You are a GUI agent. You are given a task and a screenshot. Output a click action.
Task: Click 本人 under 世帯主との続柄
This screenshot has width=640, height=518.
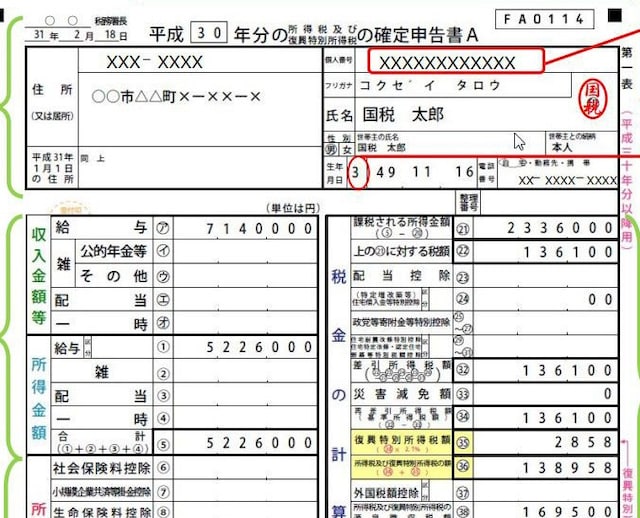pyautogui.click(x=562, y=147)
